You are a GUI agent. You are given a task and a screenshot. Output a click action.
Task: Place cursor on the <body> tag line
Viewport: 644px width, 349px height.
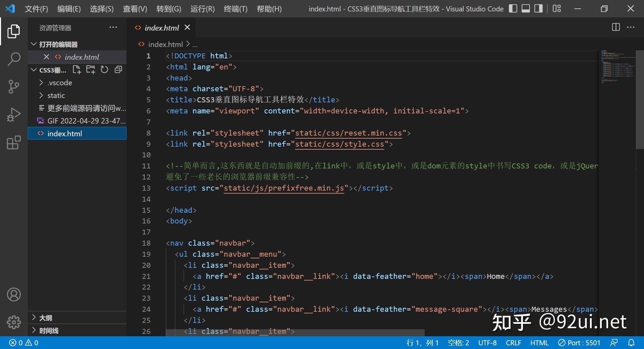click(x=179, y=221)
